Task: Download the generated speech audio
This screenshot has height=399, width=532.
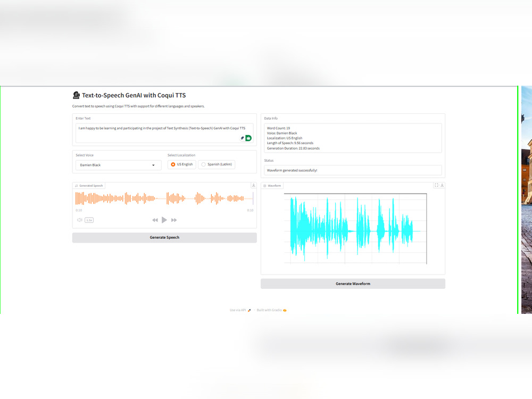Action: pyautogui.click(x=253, y=185)
